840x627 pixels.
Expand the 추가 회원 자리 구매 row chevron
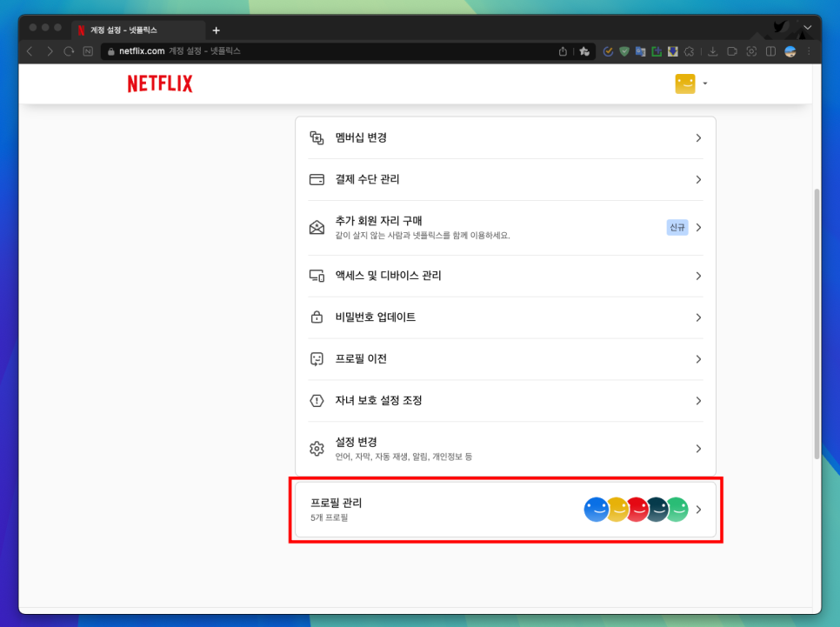[698, 227]
